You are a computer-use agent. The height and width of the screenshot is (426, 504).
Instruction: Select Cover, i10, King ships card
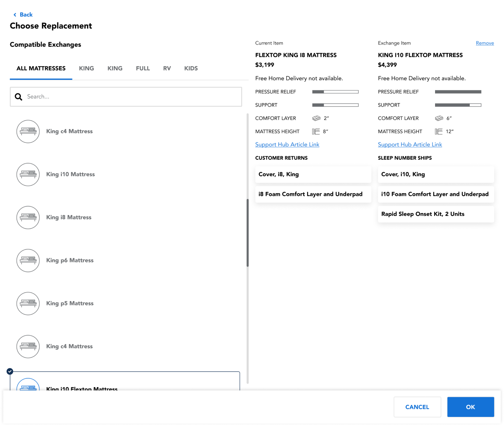pos(436,174)
